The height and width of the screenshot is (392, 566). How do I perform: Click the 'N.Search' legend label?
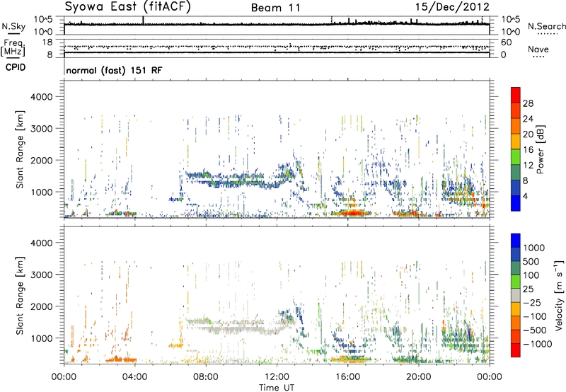point(546,26)
